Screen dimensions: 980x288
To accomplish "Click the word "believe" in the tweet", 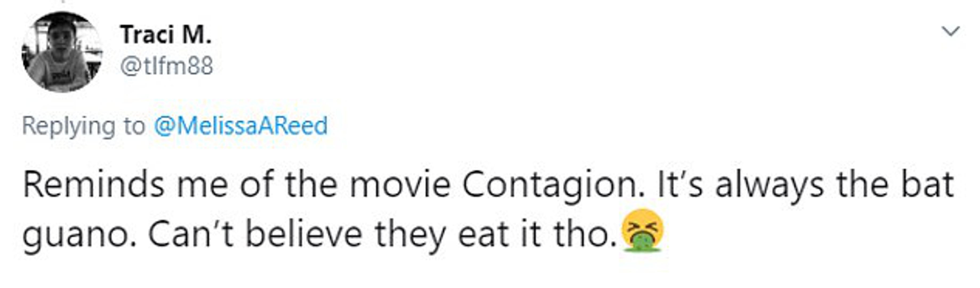I will coord(303,234).
